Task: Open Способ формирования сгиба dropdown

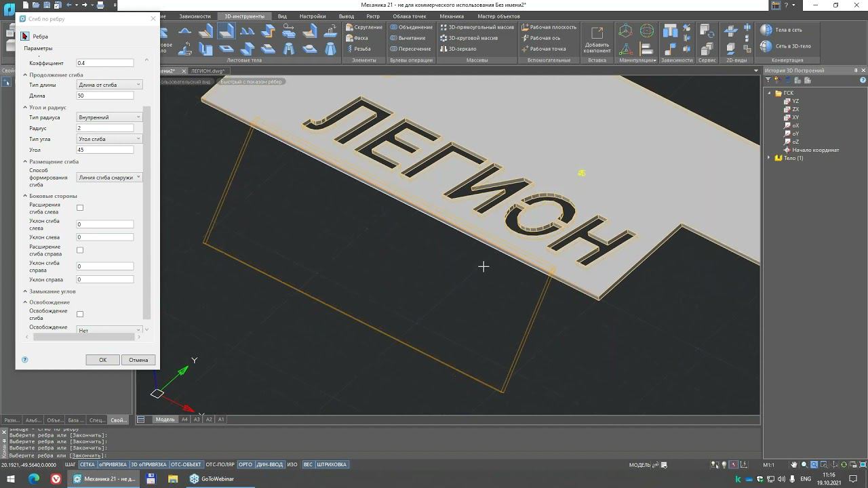Action: [x=109, y=178]
